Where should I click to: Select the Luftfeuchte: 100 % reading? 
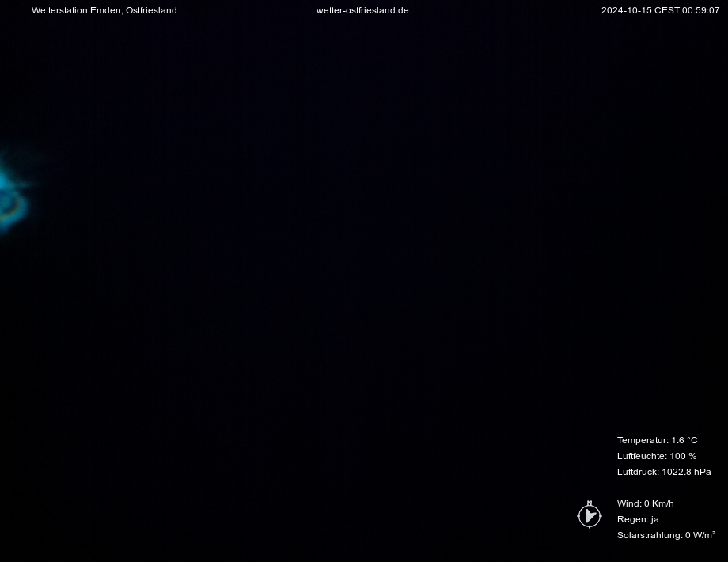click(x=657, y=456)
